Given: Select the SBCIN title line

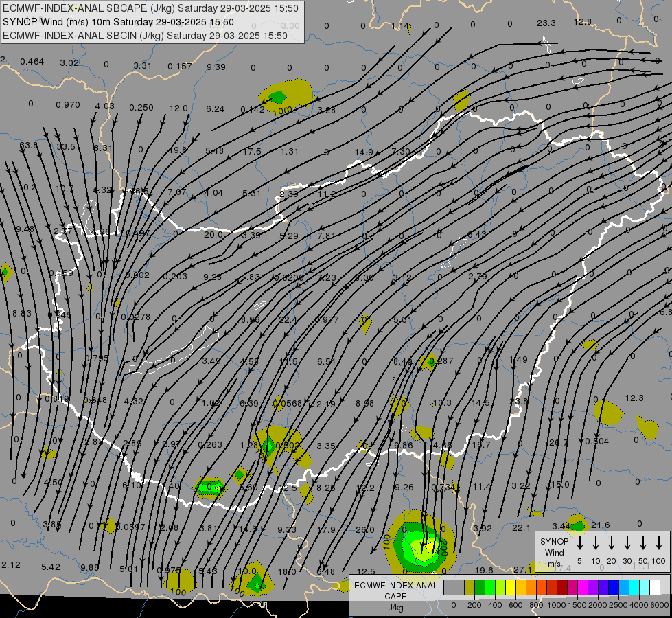Looking at the screenshot, I should (x=145, y=36).
